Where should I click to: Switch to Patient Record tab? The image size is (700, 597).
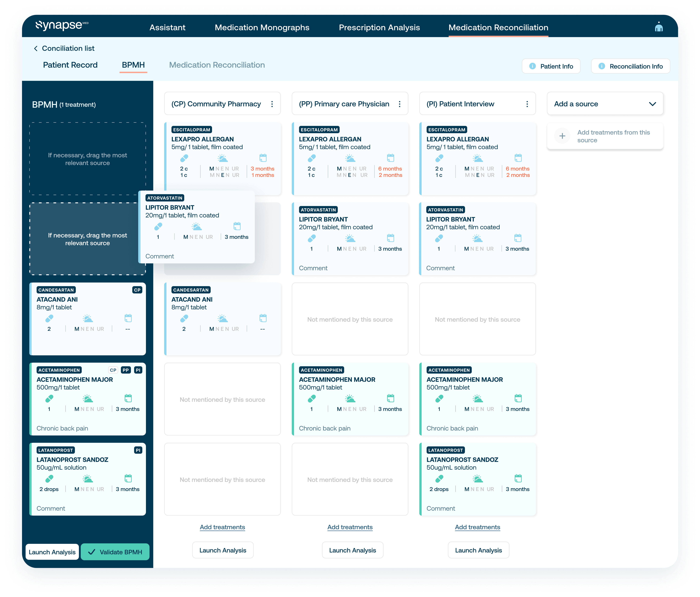[70, 65]
